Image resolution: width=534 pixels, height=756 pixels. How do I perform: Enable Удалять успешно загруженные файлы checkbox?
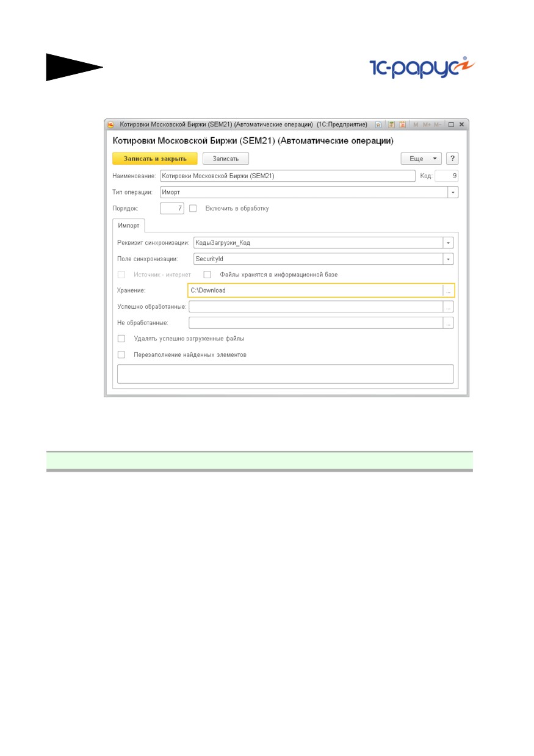(121, 338)
